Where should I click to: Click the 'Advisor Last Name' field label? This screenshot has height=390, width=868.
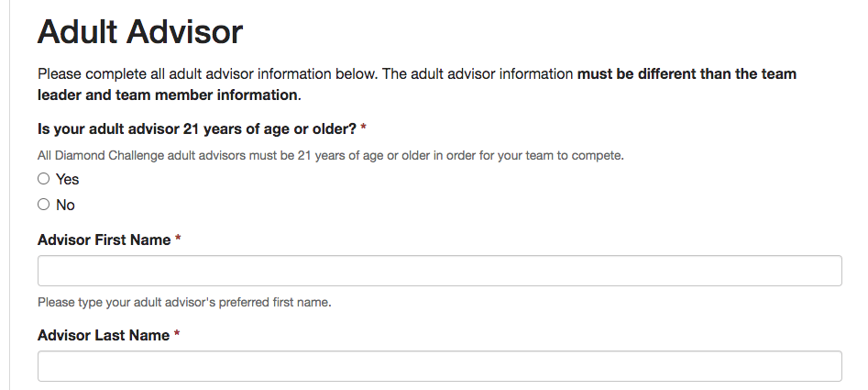[103, 335]
